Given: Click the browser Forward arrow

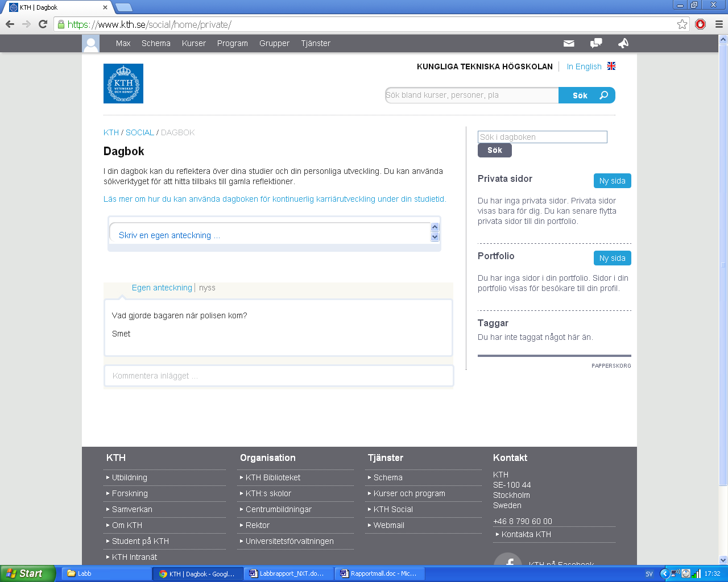Looking at the screenshot, I should point(26,24).
